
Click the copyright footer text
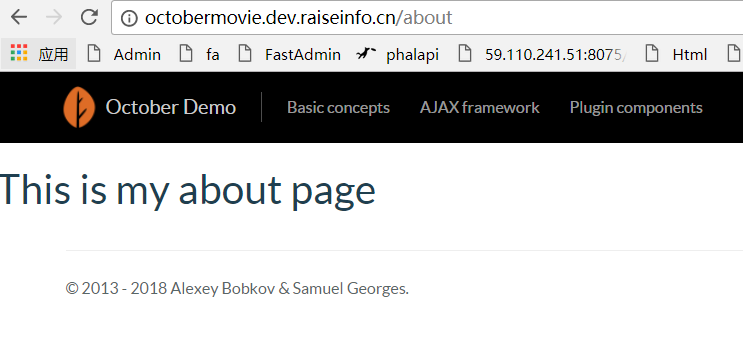[x=237, y=288]
